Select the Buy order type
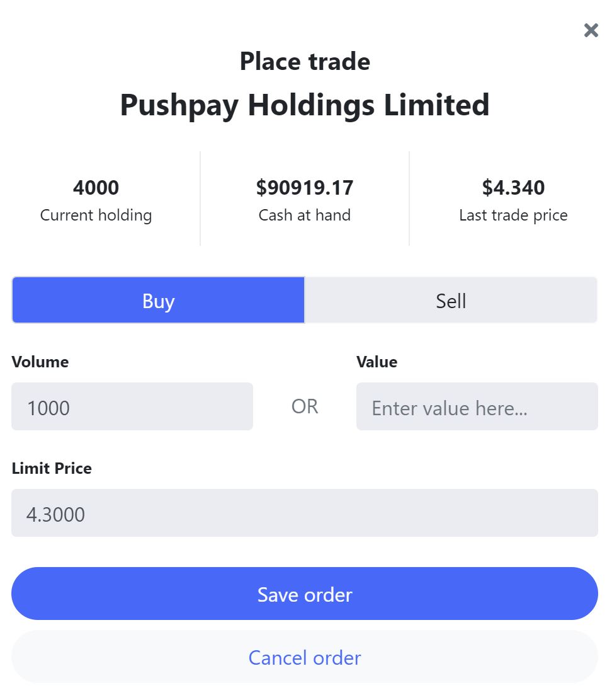Screen dimensions: 612x700 (x=158, y=301)
